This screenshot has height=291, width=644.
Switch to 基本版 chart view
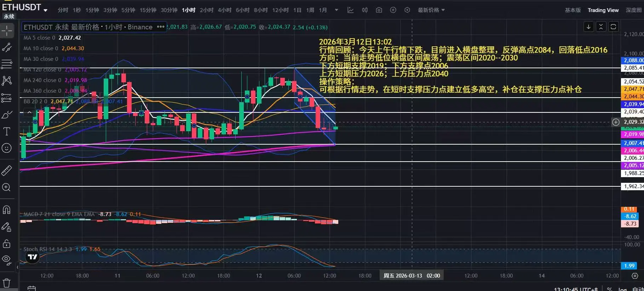pos(573,10)
